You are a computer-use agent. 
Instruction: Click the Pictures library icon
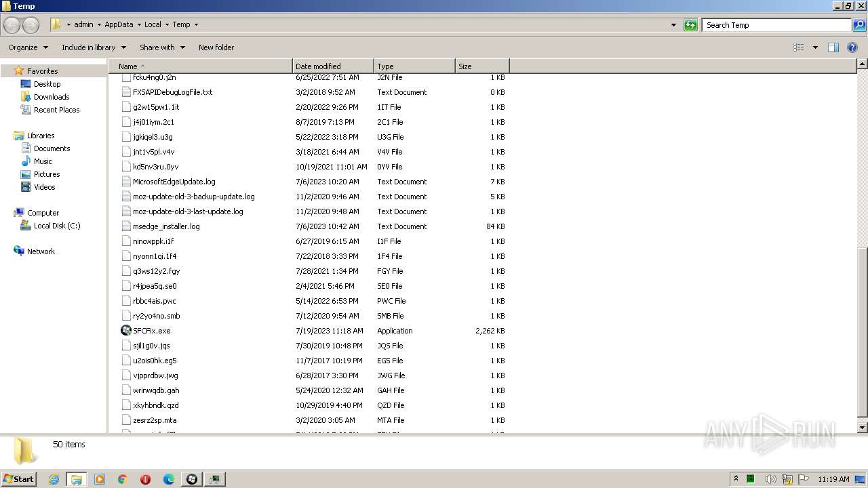coord(26,174)
